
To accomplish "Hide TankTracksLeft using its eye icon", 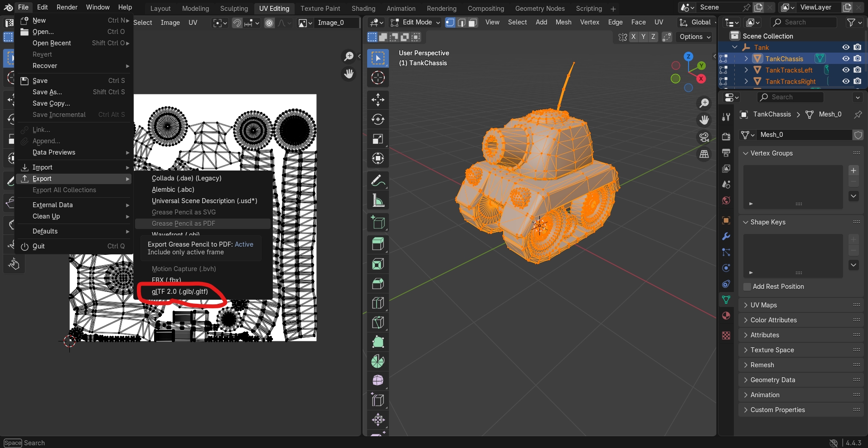I will point(846,70).
